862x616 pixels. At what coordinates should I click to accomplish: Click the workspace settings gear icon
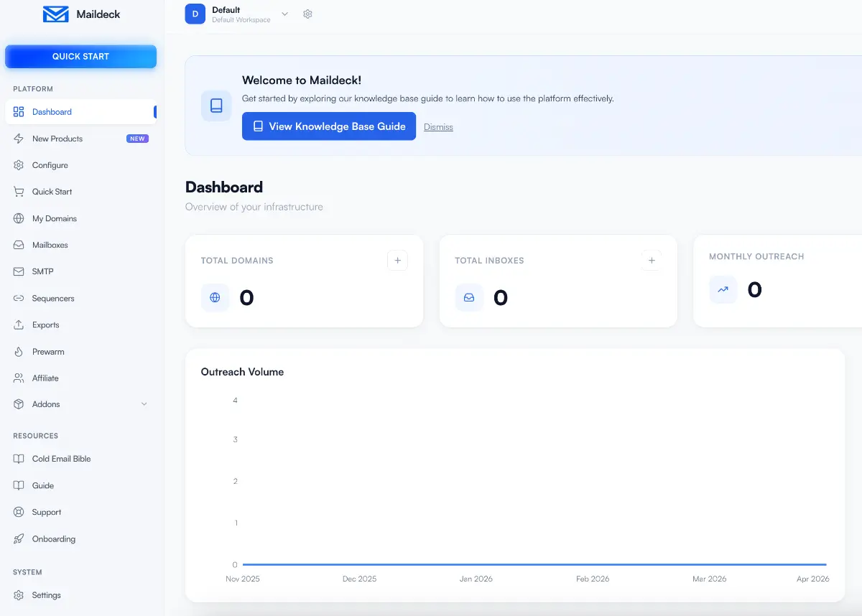point(308,14)
